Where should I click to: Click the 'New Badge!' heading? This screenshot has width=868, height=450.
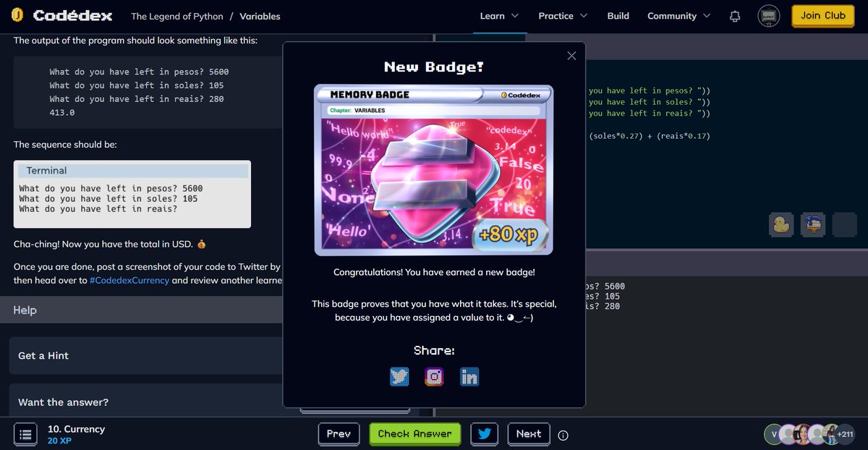[434, 67]
